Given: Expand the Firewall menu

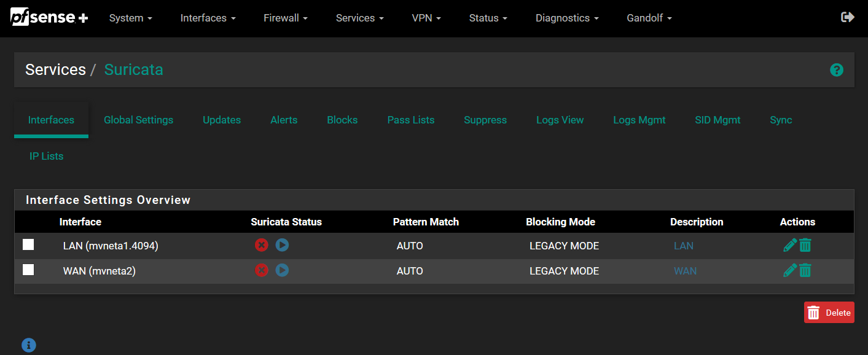Looking at the screenshot, I should [286, 18].
